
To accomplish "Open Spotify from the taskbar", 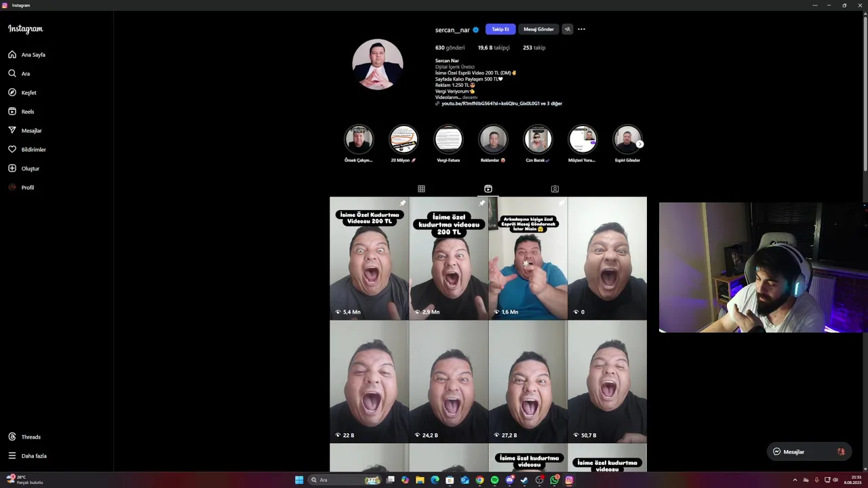I will click(x=494, y=480).
